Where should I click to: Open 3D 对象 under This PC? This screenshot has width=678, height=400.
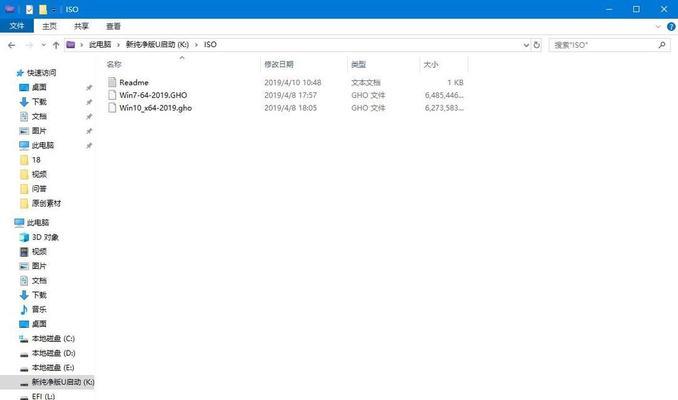(x=45, y=237)
